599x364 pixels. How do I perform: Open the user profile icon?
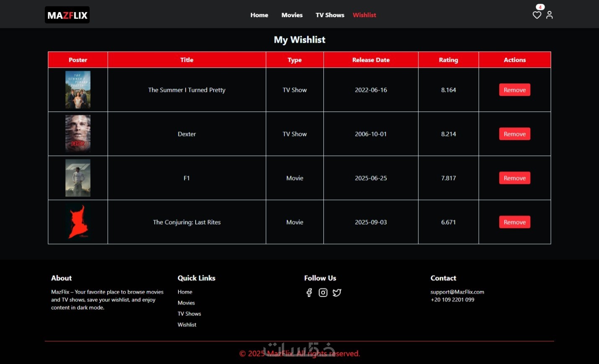[x=550, y=15]
